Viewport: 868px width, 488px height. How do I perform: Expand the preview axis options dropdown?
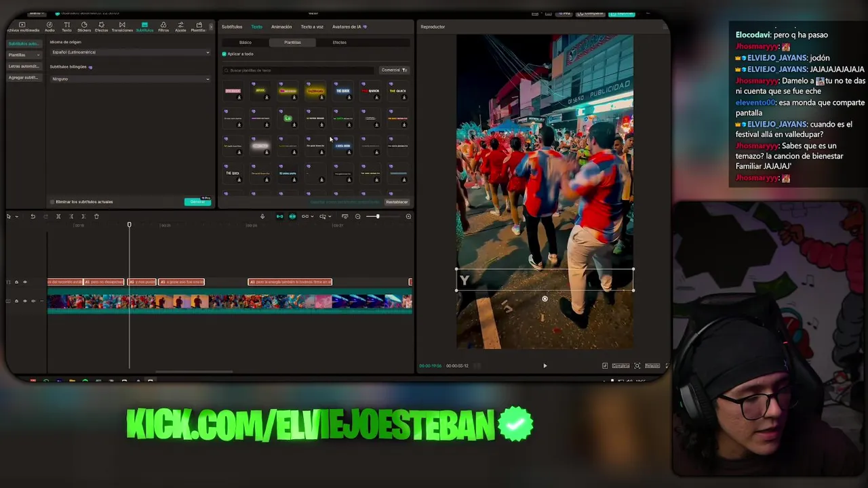[330, 216]
